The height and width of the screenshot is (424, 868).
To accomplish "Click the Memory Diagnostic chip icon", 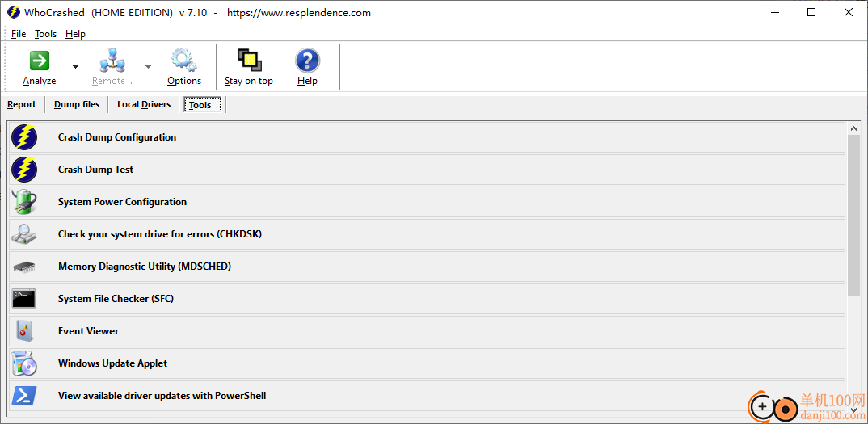I will coord(24,267).
